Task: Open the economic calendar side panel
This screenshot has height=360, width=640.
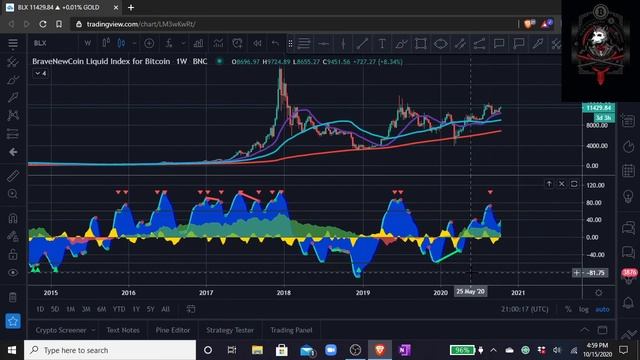Action: (628, 170)
